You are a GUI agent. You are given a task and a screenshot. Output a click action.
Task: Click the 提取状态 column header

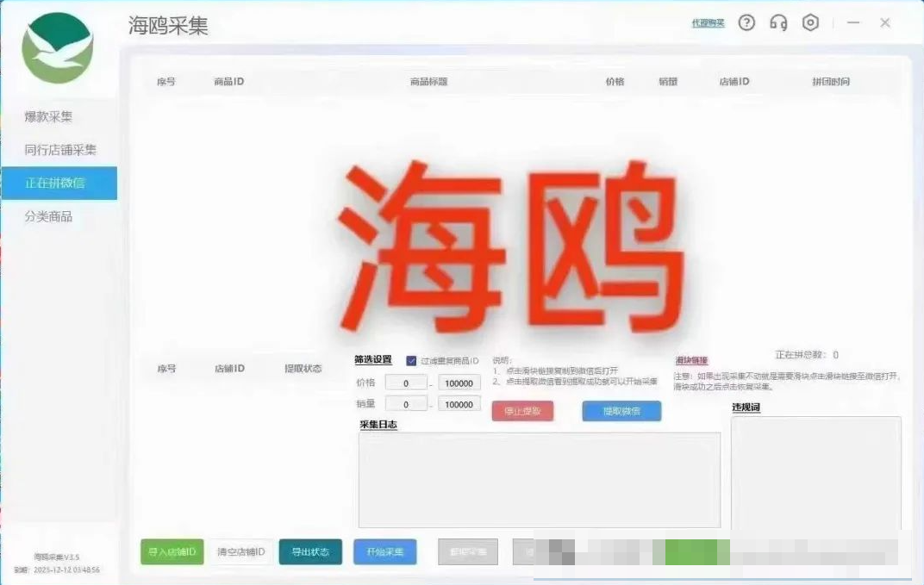tap(303, 368)
